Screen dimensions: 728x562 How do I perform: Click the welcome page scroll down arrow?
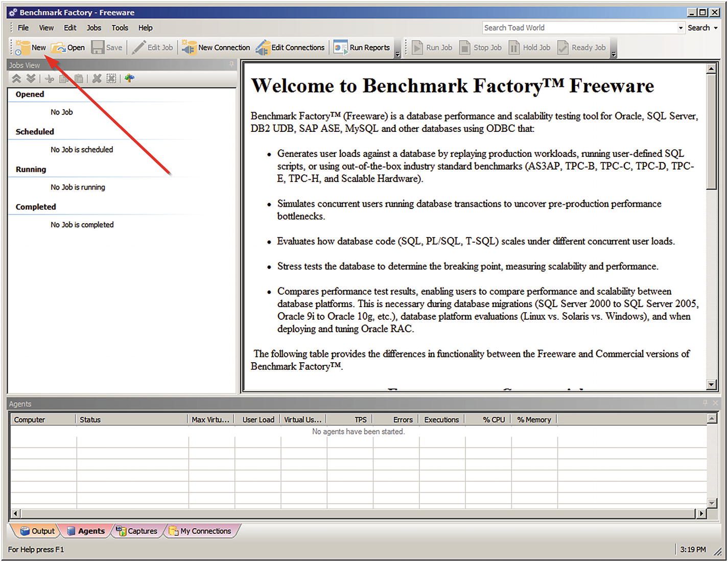pos(711,384)
